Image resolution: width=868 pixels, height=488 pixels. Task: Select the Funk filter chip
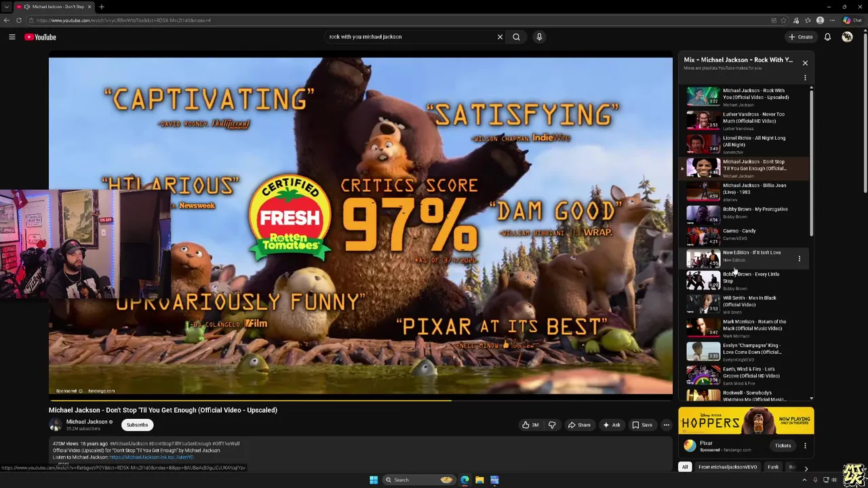(x=773, y=467)
